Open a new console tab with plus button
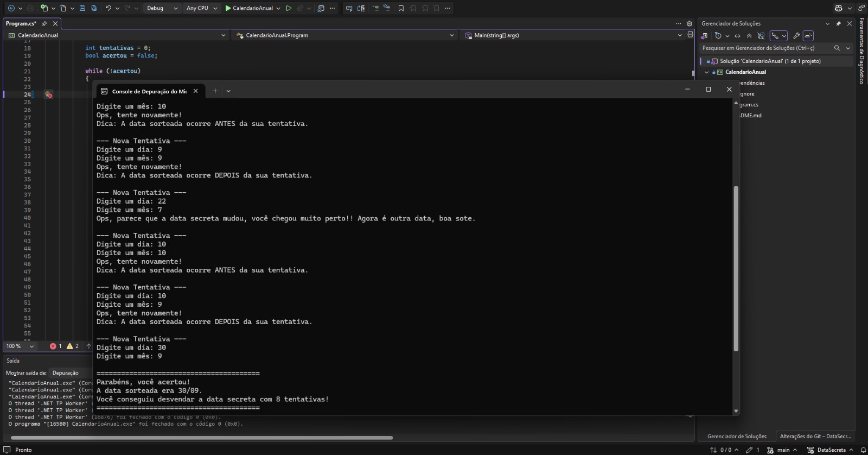This screenshot has height=455, width=868. [x=215, y=91]
